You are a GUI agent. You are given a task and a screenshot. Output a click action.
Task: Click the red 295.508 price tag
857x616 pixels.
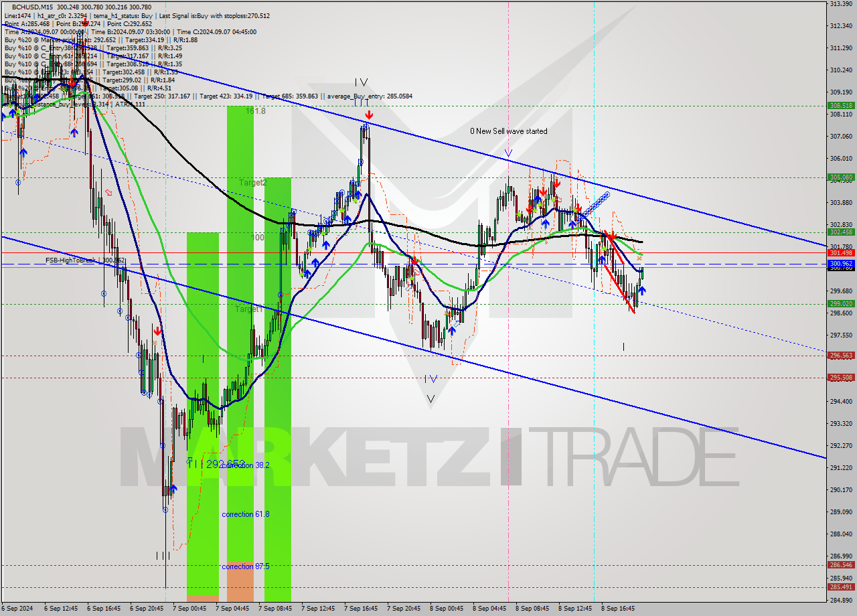841,377
